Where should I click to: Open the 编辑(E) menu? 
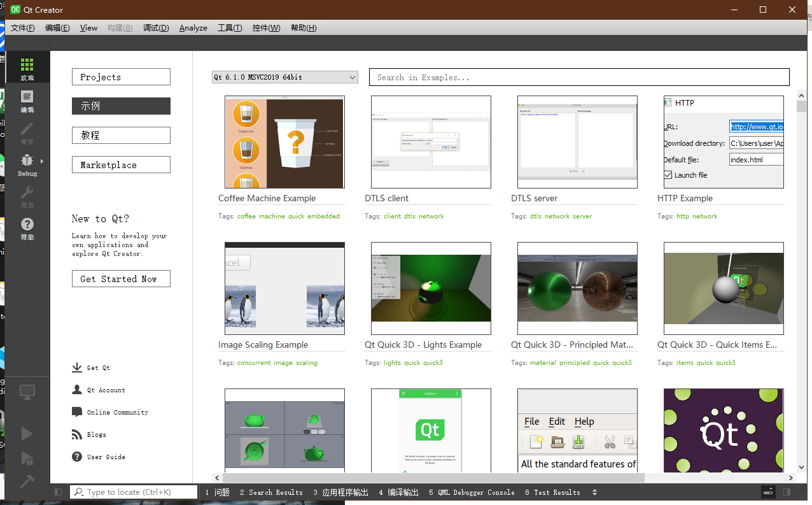[57, 28]
